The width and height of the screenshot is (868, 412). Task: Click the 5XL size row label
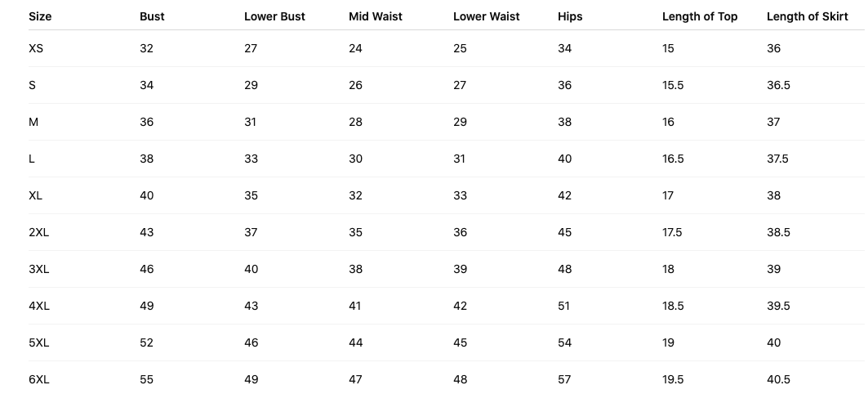[x=38, y=343]
